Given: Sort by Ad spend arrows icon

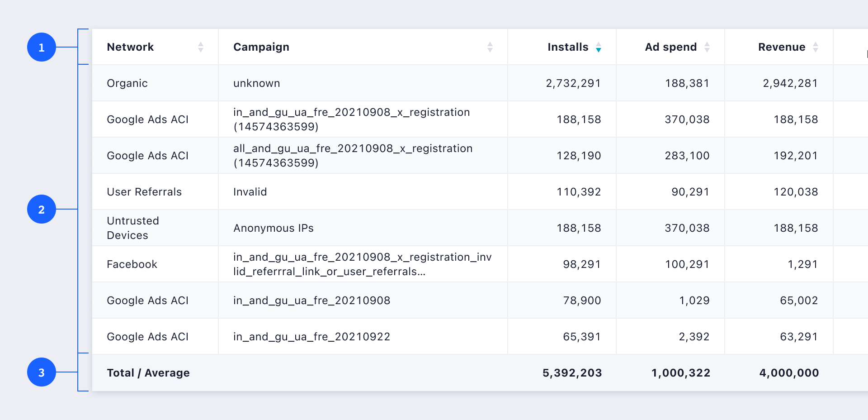Looking at the screenshot, I should (x=707, y=47).
